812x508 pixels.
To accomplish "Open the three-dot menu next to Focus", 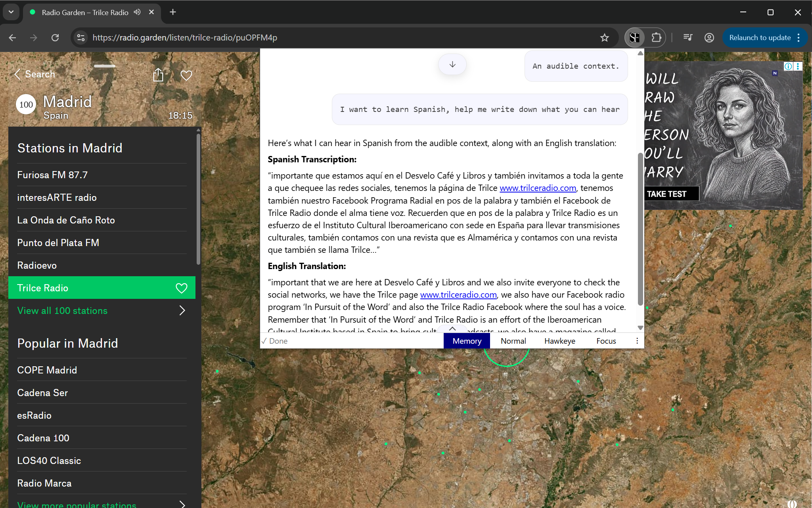I will 637,341.
